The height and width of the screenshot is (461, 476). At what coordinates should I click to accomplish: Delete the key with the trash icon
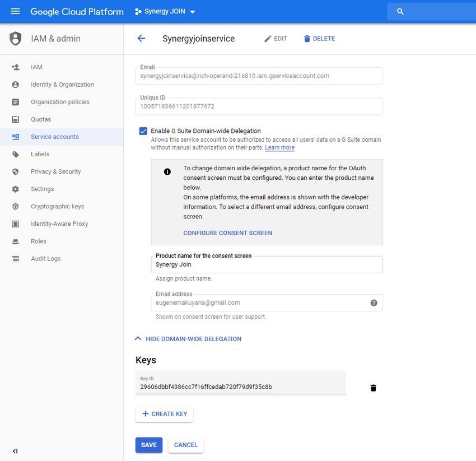[x=374, y=388]
